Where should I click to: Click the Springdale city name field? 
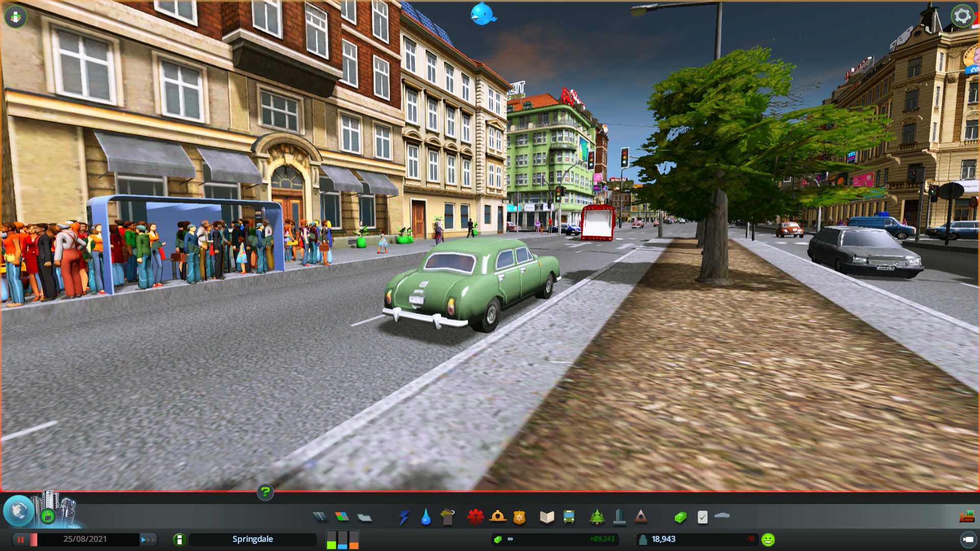point(253,539)
